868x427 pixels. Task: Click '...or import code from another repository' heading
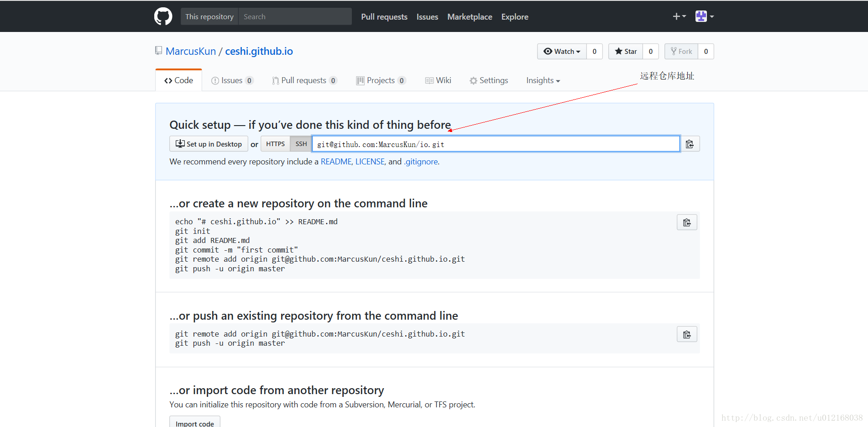(x=277, y=390)
